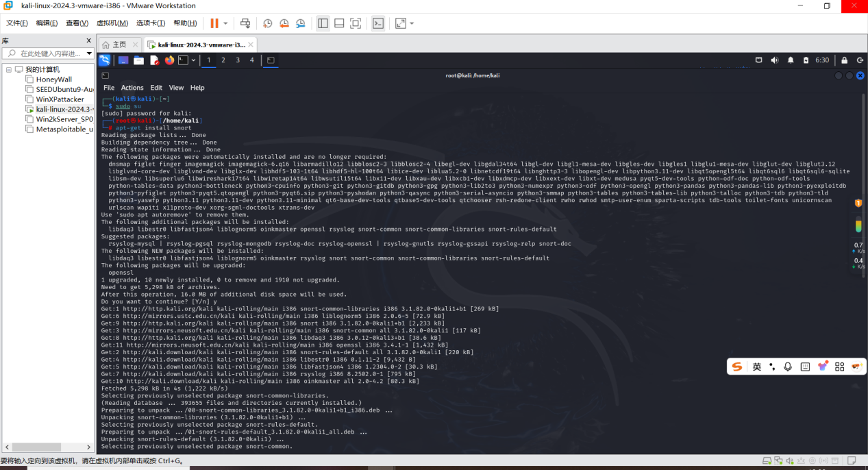Open notifications bell in Kali tray
Screen dimensions: 868x470
[x=791, y=60]
